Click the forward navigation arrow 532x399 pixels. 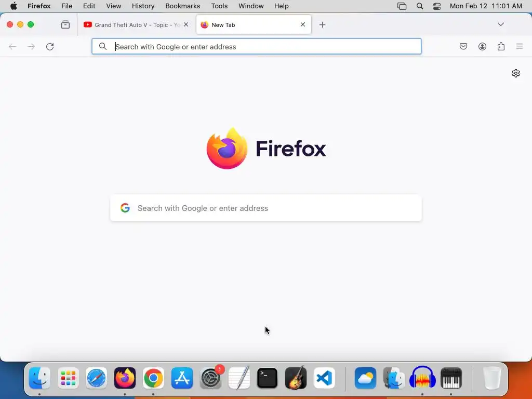(31, 46)
